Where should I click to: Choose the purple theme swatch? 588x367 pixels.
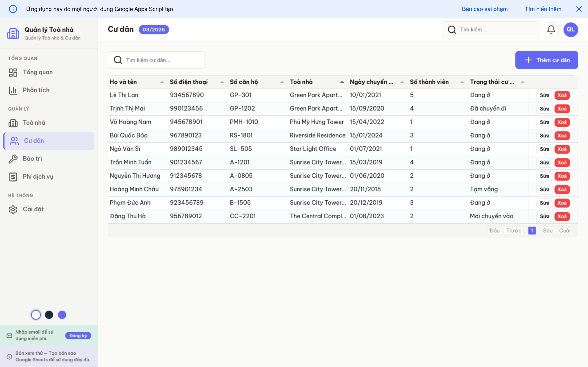click(x=62, y=315)
